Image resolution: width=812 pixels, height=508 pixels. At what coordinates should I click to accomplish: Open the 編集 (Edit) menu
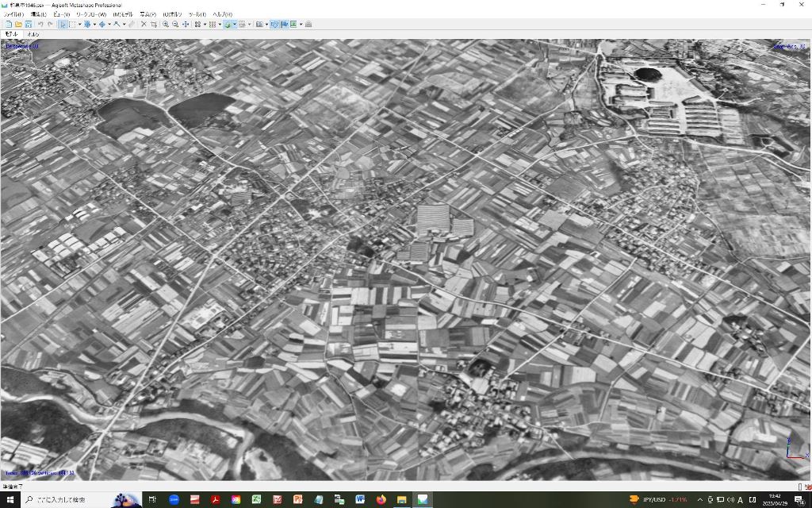click(38, 14)
